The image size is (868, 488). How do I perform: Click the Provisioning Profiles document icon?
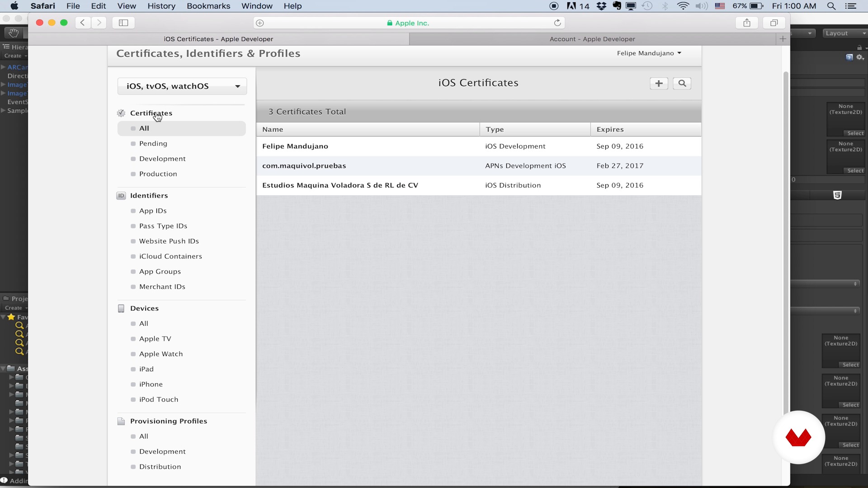pos(121,421)
